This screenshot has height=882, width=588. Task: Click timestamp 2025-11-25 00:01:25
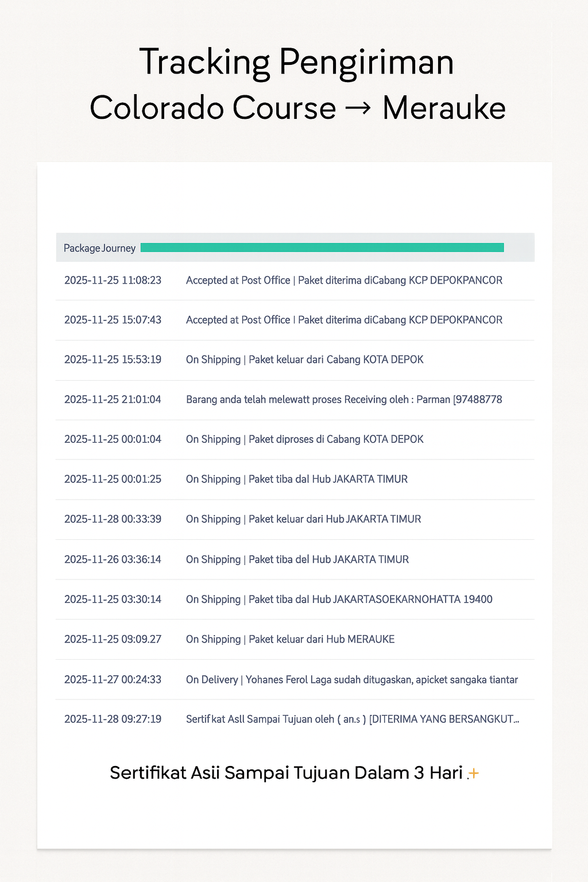coord(113,479)
